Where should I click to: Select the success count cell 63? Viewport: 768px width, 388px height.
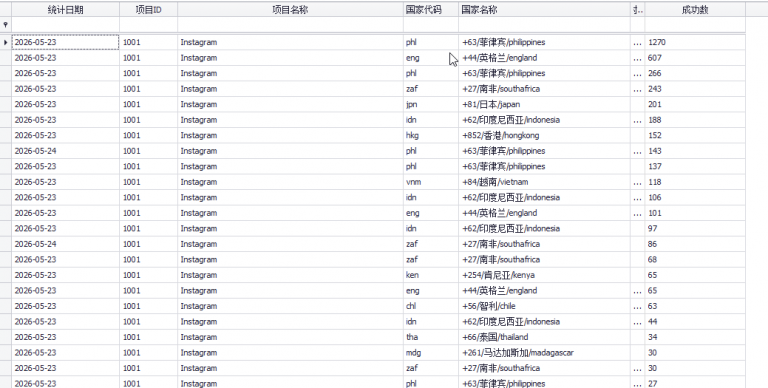(x=695, y=306)
